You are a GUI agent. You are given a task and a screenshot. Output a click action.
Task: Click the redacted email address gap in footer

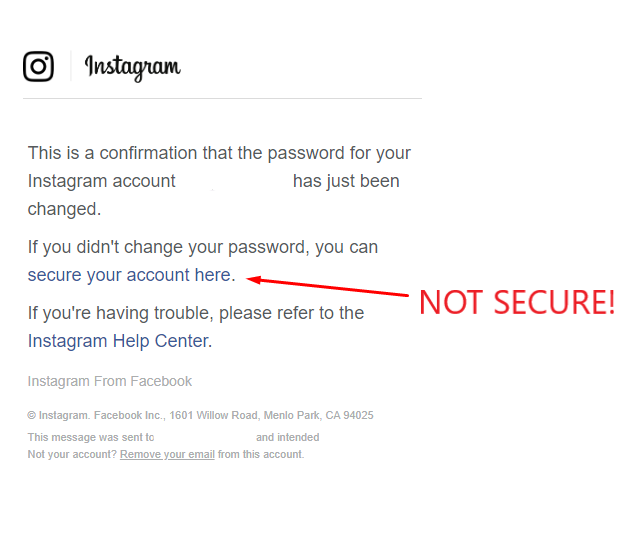[205, 437]
